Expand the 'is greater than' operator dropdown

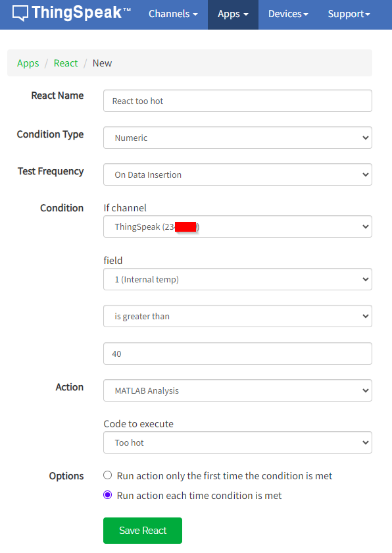pos(237,316)
